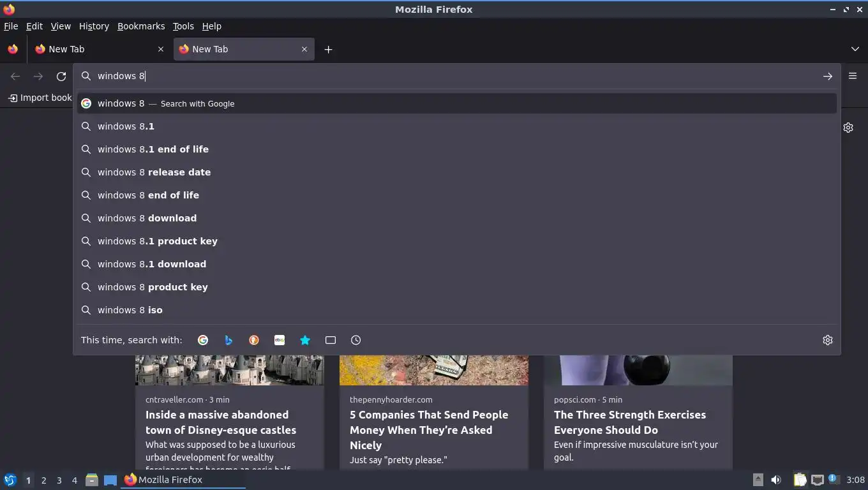
Task: Click the castles thumbnail from cntraveller.com
Action: pyautogui.click(x=230, y=370)
